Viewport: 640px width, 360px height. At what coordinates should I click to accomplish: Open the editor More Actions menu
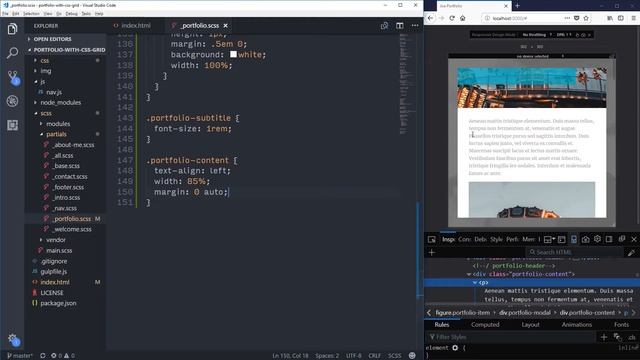point(415,26)
